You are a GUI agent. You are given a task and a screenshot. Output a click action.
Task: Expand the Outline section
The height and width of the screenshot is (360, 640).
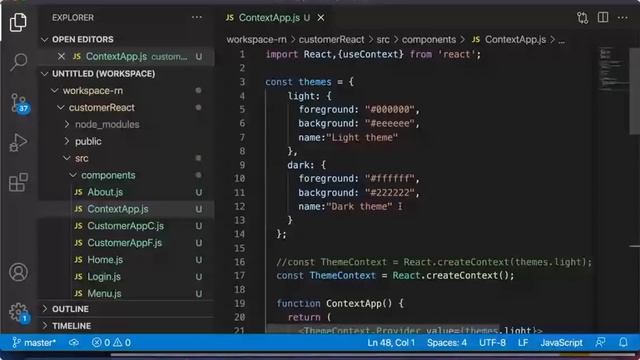coord(127,309)
